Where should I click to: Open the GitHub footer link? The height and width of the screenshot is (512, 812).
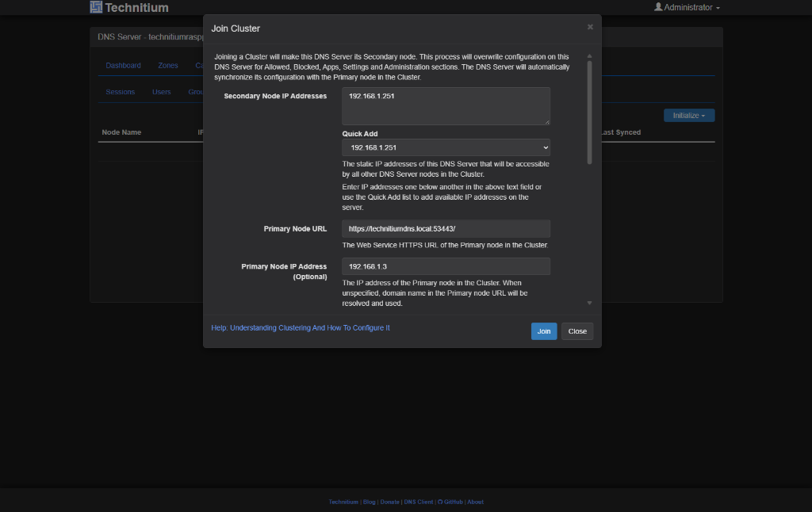[450, 502]
